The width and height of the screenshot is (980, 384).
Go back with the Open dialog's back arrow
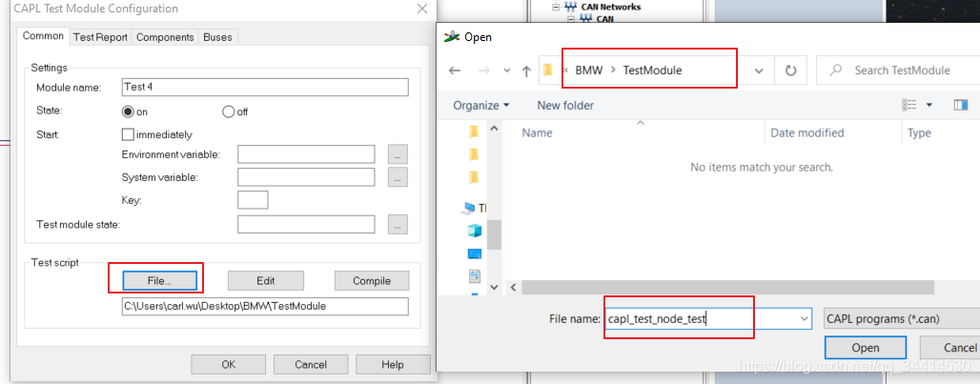455,71
